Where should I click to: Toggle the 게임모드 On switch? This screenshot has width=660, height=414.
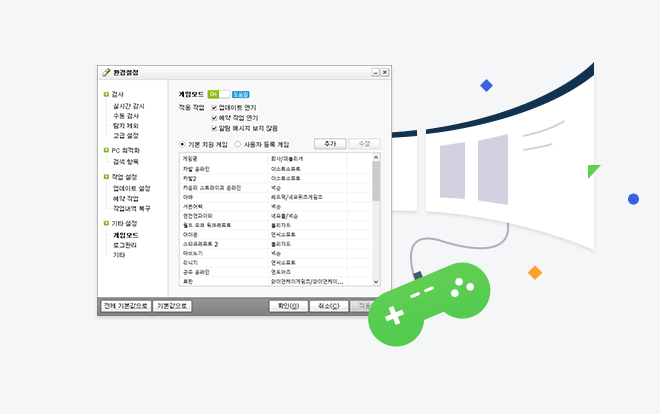click(218, 94)
